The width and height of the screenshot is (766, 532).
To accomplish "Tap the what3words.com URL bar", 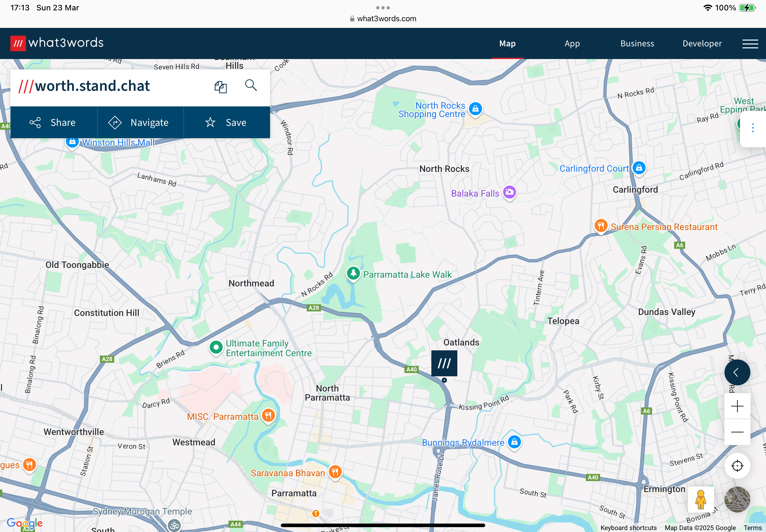I will coord(383,19).
